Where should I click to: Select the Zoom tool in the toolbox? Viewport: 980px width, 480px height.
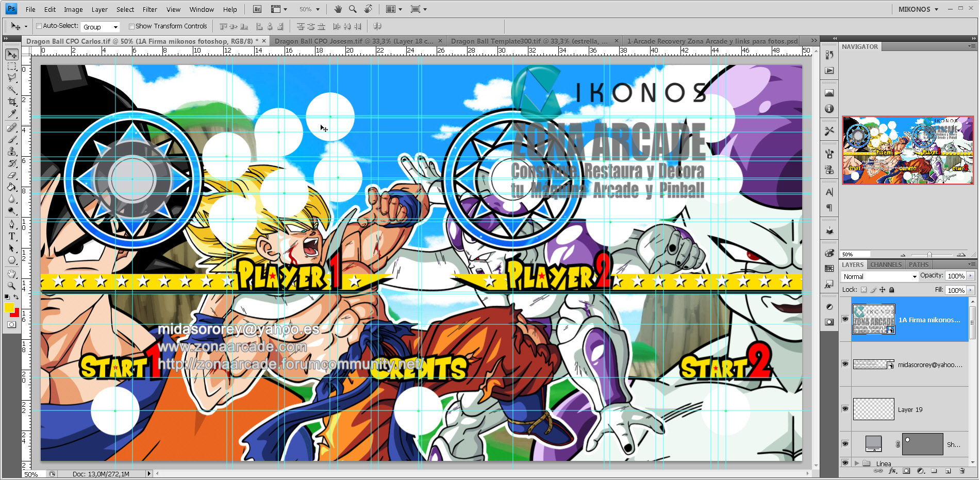[x=11, y=286]
